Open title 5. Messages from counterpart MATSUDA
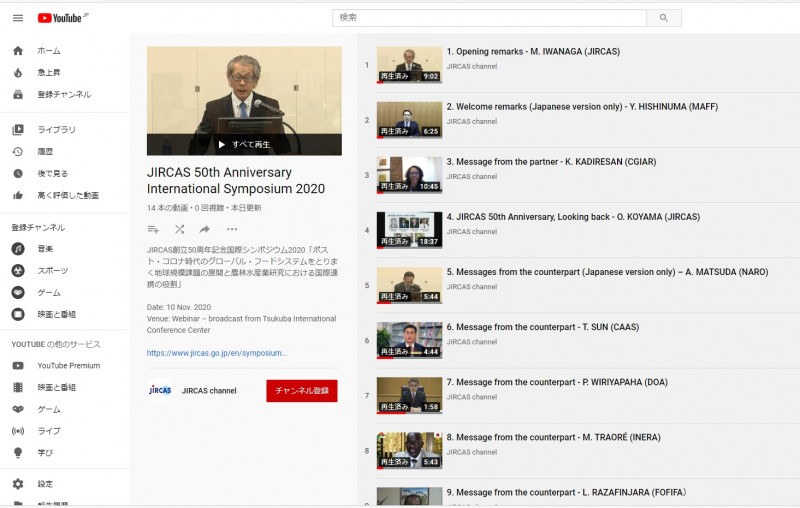This screenshot has height=508, width=800. (x=607, y=272)
